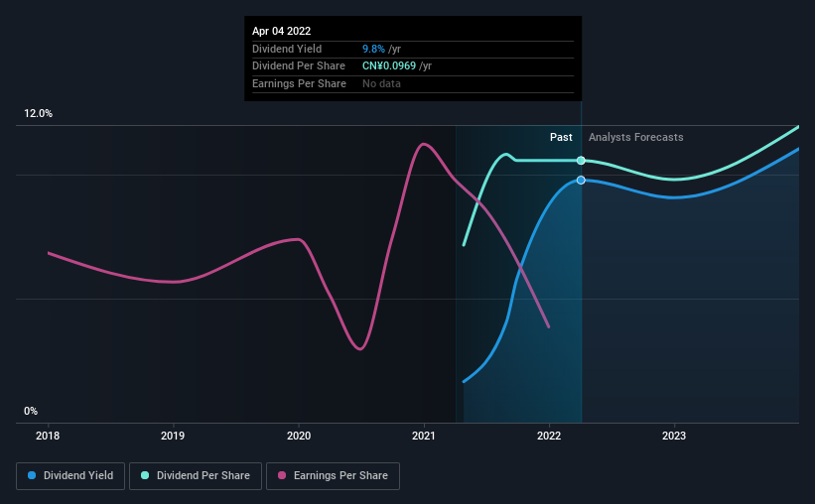This screenshot has height=504, width=815.
Task: Click the blue Dividend Yield data point marker
Action: (x=581, y=181)
